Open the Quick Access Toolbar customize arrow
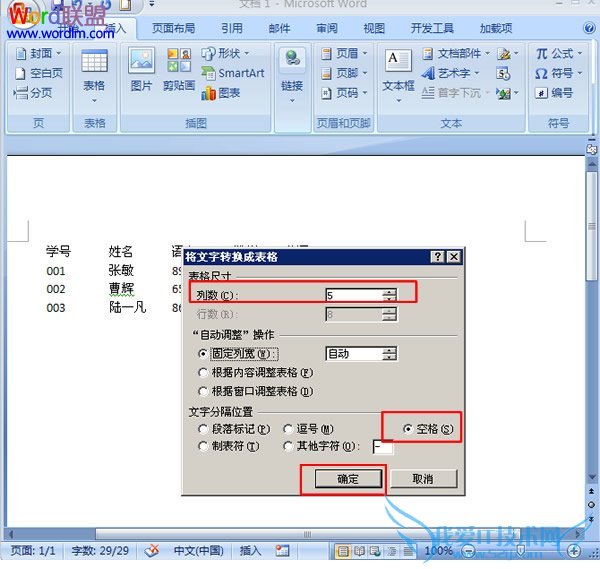 pos(152,4)
